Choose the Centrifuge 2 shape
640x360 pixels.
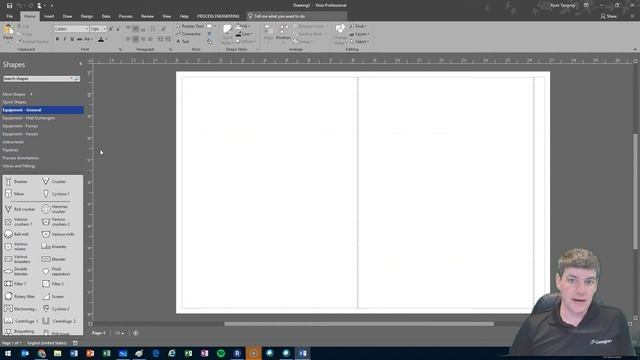click(x=59, y=321)
